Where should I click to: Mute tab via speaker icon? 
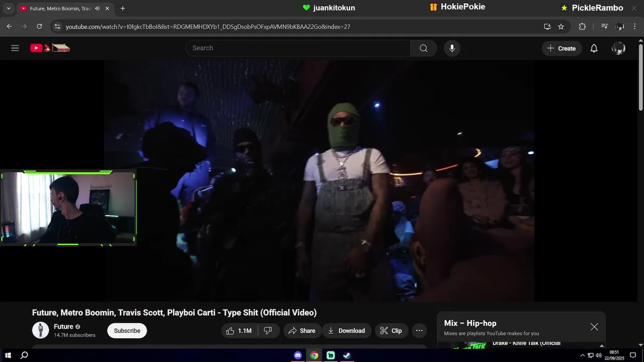click(x=97, y=9)
